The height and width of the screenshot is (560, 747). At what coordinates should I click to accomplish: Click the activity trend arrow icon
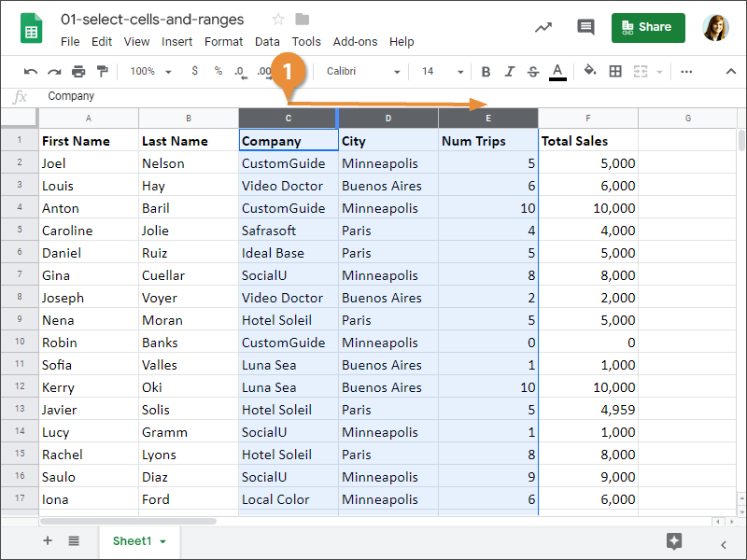(x=543, y=27)
